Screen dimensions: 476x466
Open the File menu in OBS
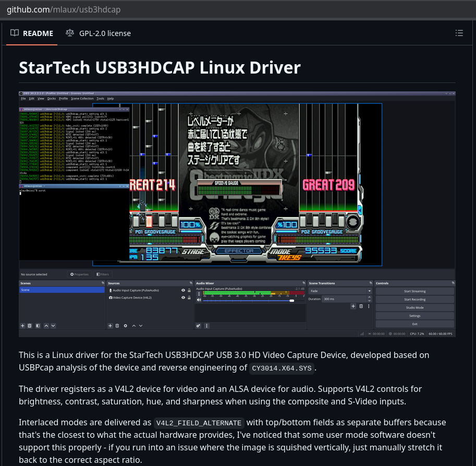point(23,99)
